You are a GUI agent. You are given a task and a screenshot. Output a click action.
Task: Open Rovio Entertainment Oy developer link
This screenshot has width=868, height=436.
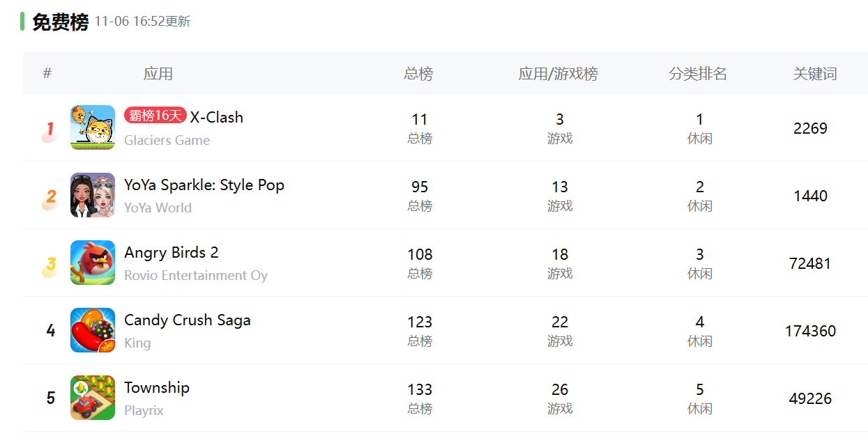196,275
